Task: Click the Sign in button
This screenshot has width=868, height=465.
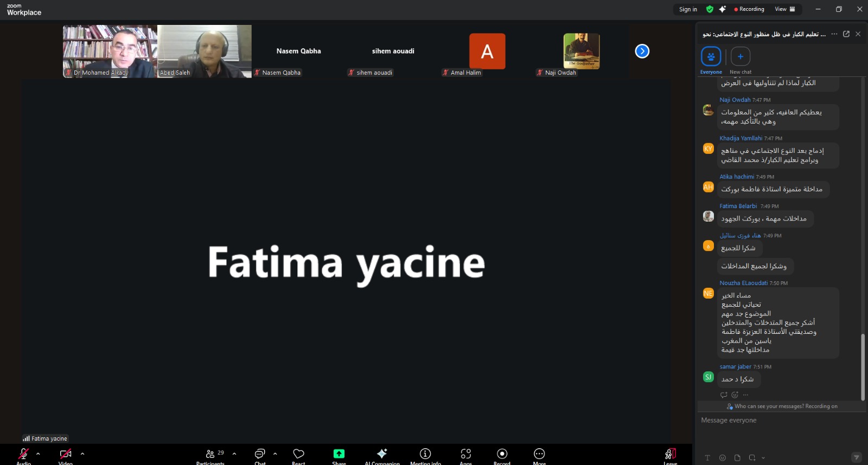Action: (x=688, y=9)
